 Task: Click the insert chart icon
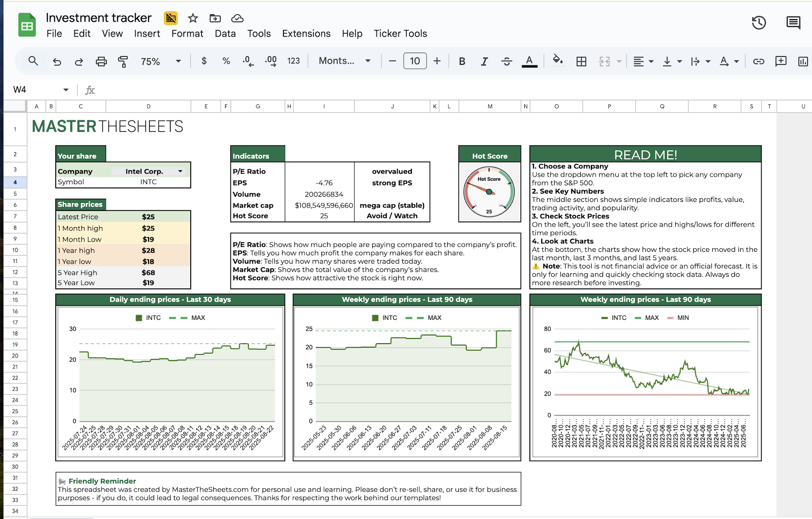(803, 61)
